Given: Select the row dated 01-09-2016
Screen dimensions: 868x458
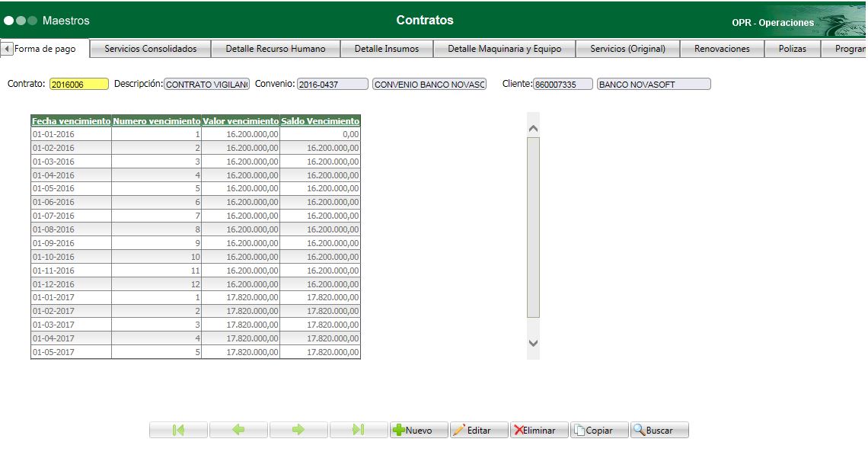Looking at the screenshot, I should pyautogui.click(x=196, y=243).
